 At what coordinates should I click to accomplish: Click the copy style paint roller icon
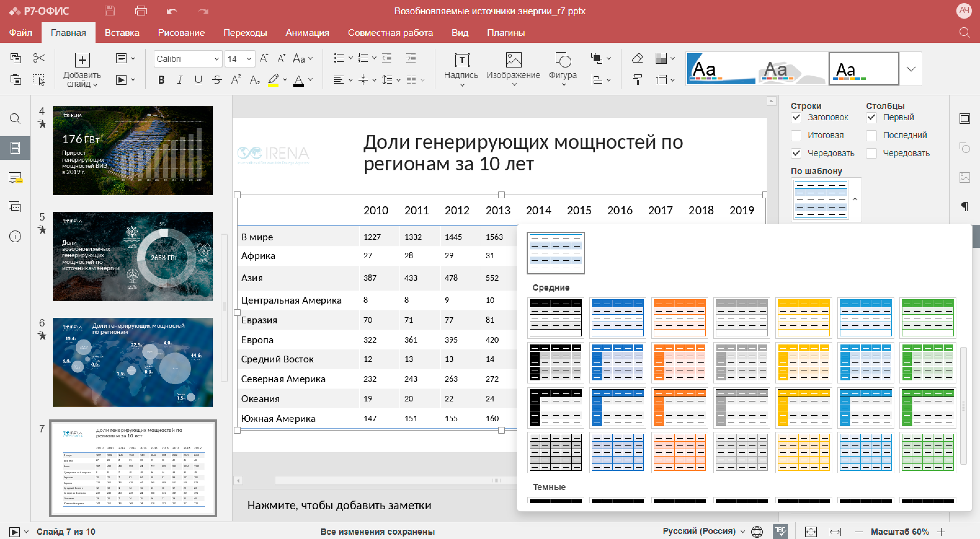pos(637,79)
